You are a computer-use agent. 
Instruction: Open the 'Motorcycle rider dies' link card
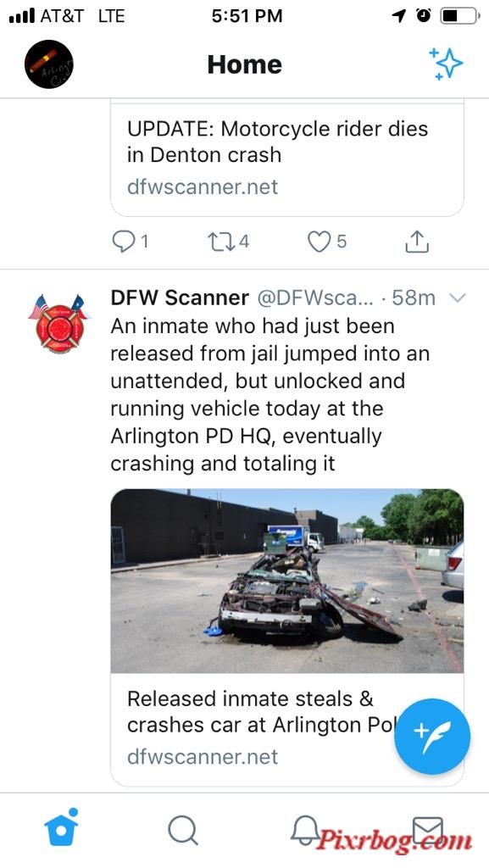pyautogui.click(x=287, y=159)
